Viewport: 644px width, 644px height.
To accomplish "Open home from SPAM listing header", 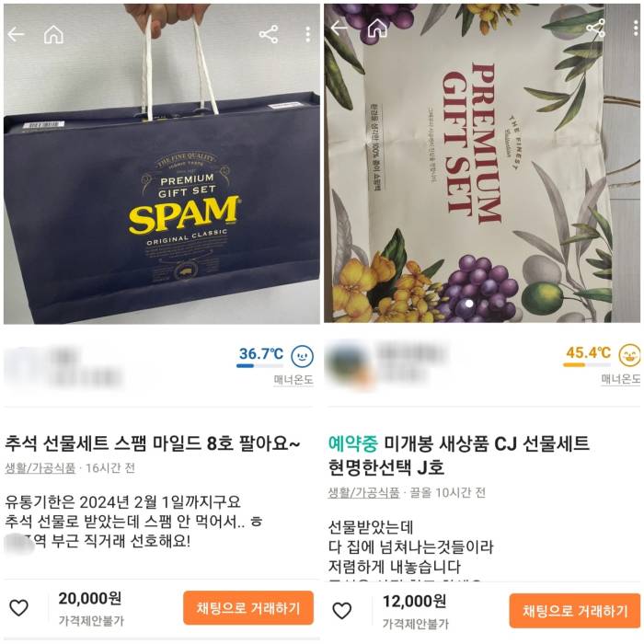I will point(53,34).
